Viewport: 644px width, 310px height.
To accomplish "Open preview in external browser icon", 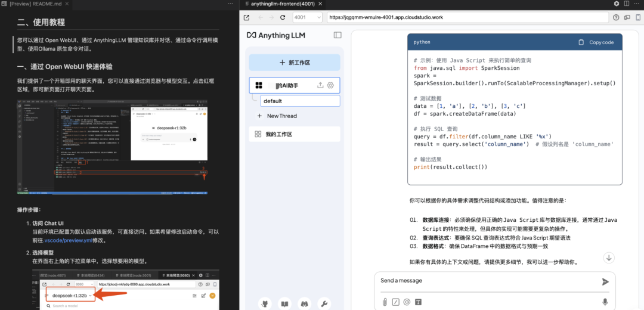I will click(246, 18).
